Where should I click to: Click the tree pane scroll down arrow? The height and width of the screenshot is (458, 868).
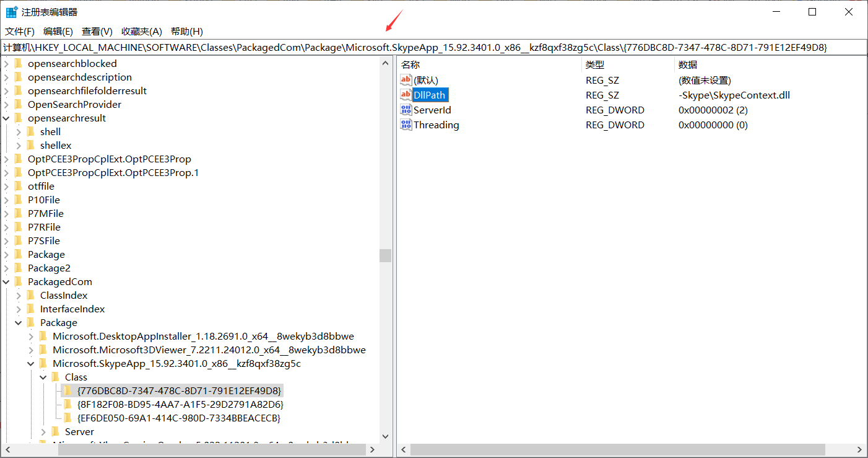pyautogui.click(x=385, y=437)
